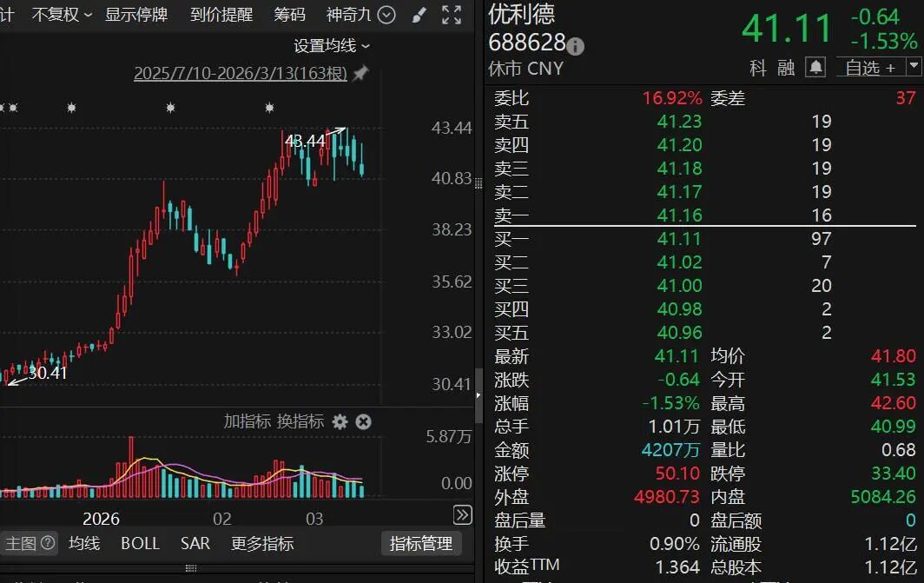Add stock to watchlist via 自选 +
This screenshot has height=583, width=924.
(869, 67)
